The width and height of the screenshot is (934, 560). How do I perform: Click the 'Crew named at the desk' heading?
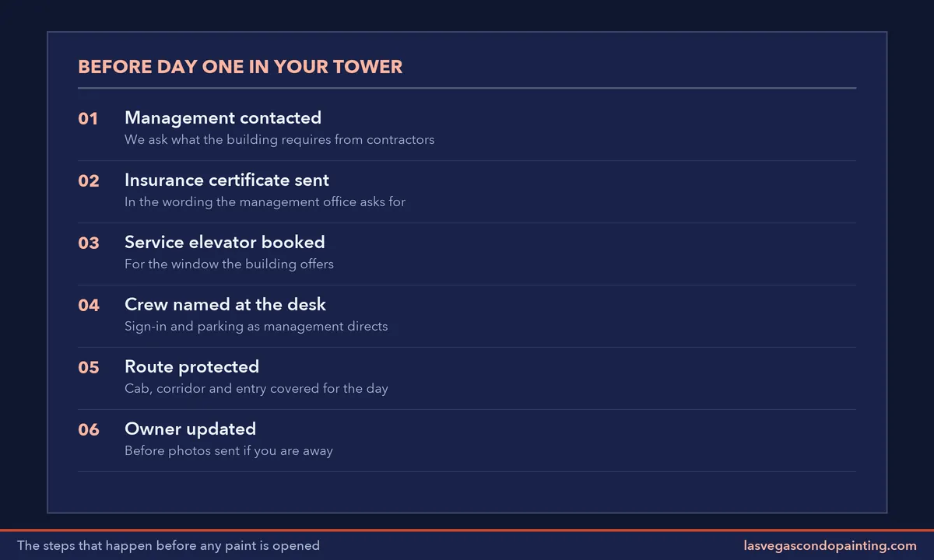[x=225, y=304]
